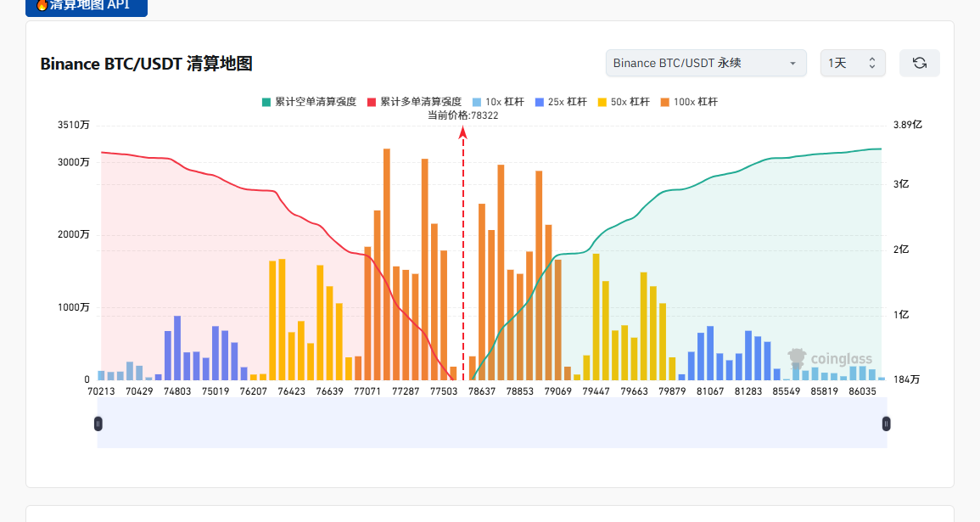This screenshot has width=980, height=522.
Task: Click the 79879 x-axis label
Action: coord(672,391)
